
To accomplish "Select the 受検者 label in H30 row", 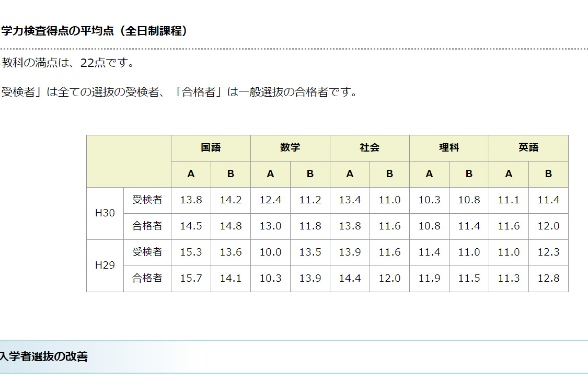I will coord(147,200).
